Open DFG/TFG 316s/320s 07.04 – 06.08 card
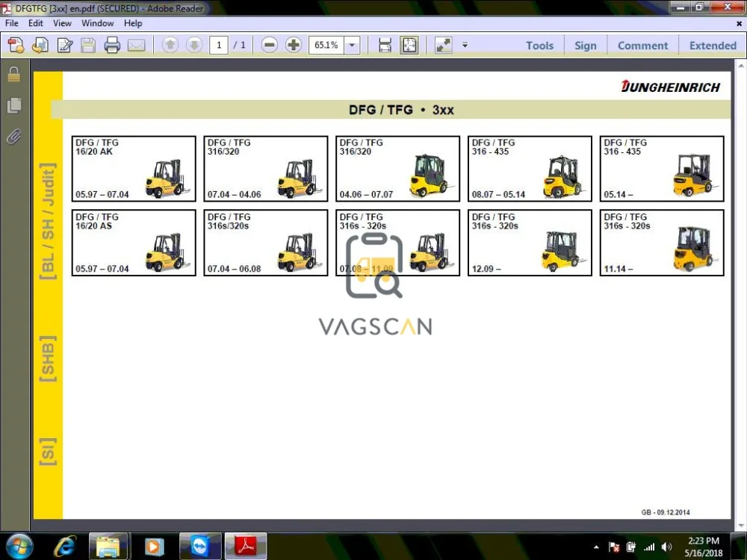The width and height of the screenshot is (747, 560). (266, 243)
